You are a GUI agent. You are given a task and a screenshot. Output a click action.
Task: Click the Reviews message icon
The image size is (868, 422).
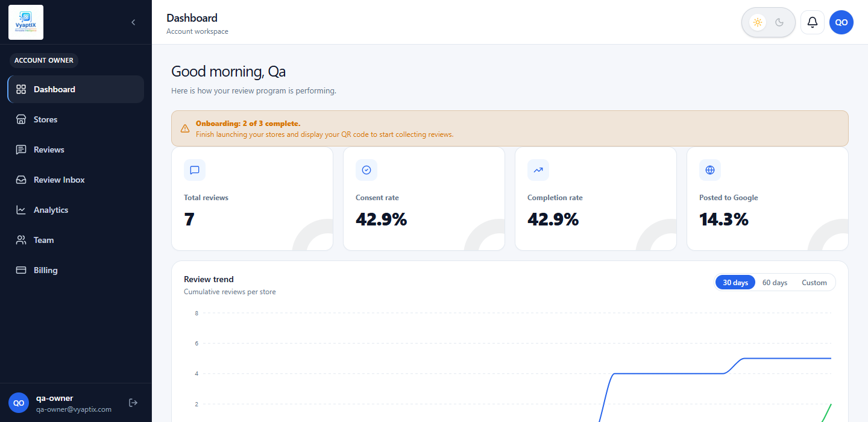pyautogui.click(x=21, y=150)
